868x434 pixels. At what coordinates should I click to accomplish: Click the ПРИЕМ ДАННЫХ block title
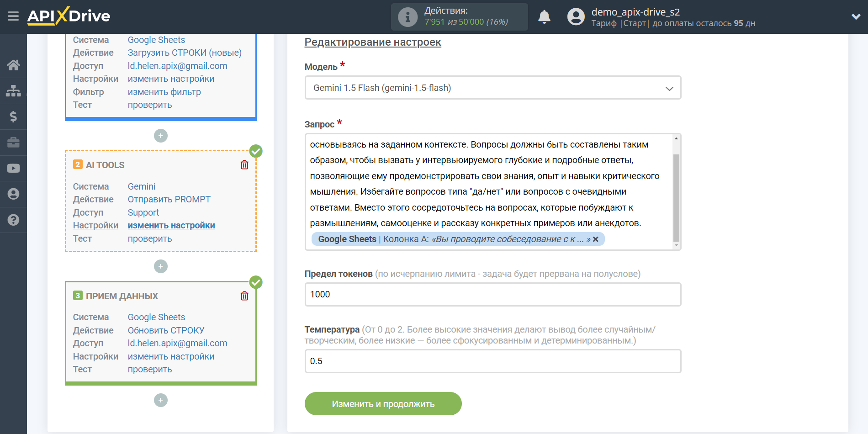coord(122,296)
